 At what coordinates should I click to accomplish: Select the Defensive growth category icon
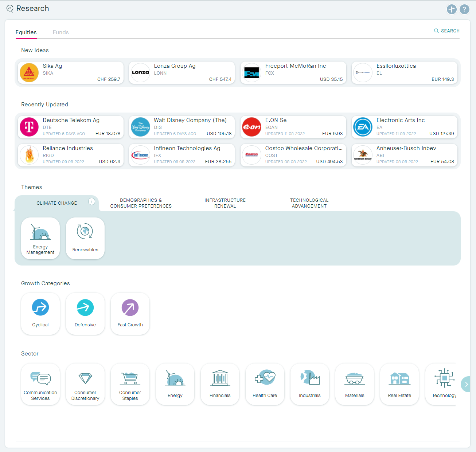click(x=85, y=314)
